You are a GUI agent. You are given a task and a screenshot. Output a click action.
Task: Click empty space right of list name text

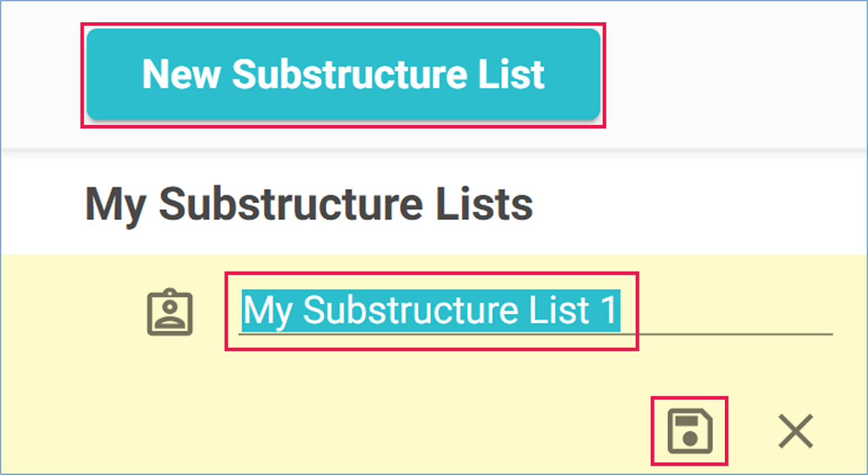(726, 311)
